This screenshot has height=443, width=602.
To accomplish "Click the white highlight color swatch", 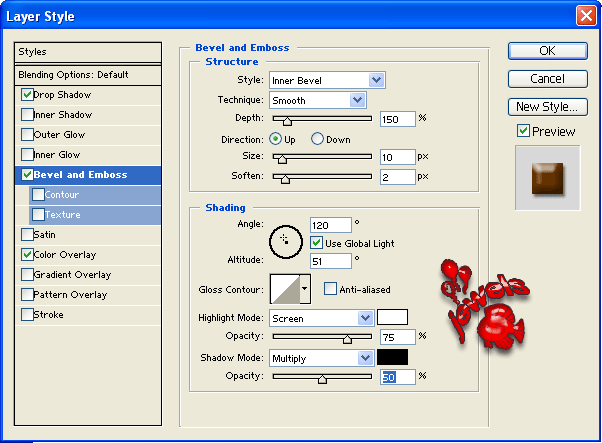I will 392,318.
